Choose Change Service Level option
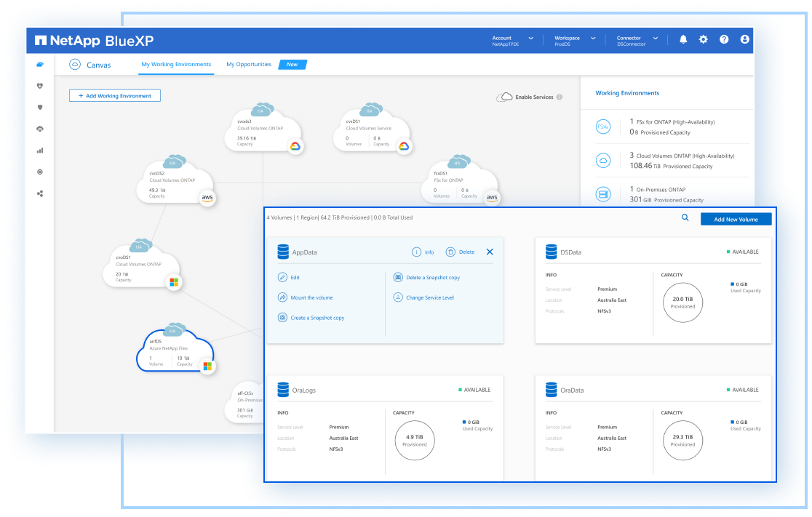 [x=429, y=297]
